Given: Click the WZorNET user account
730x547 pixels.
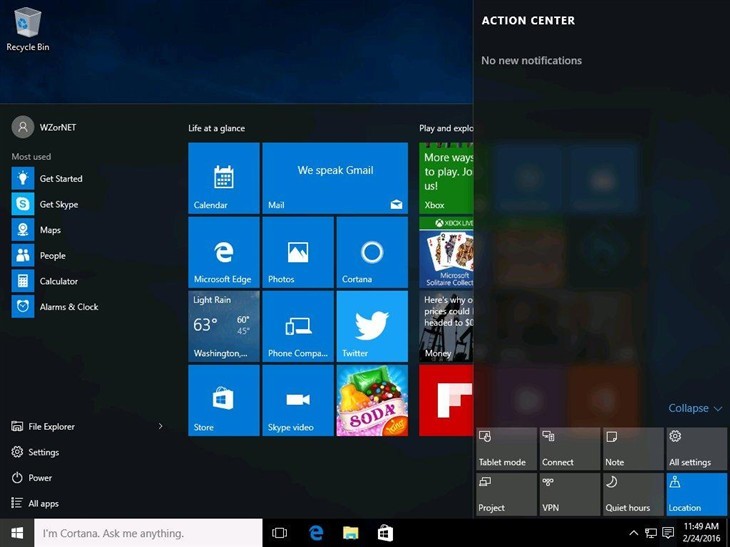Looking at the screenshot, I should pos(44,127).
